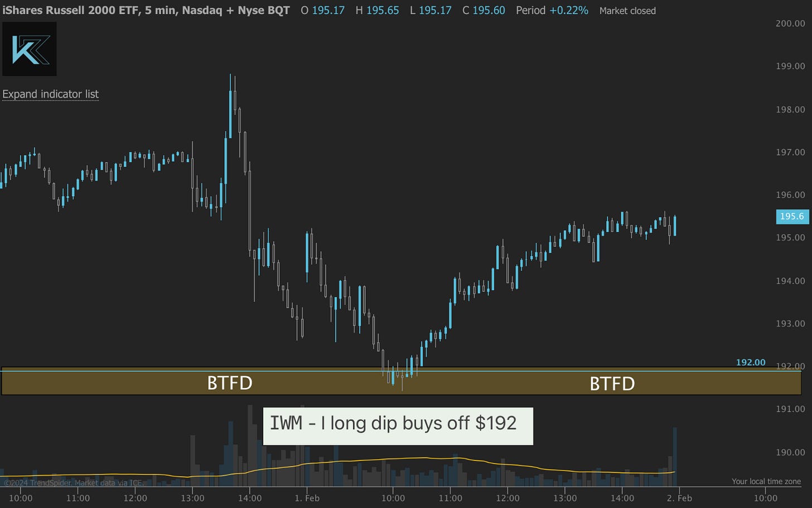Click the 200.00 price axis label
The width and height of the screenshot is (812, 508).
click(x=790, y=23)
